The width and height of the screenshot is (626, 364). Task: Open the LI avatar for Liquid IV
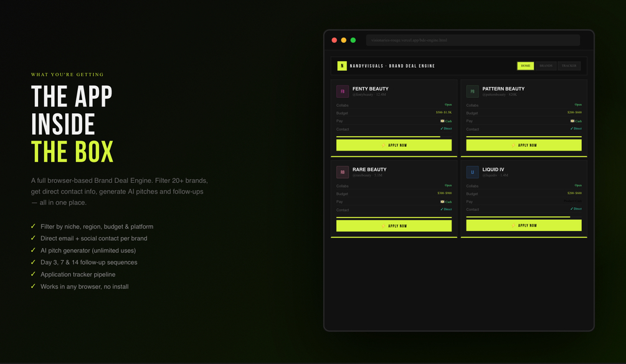[472, 172]
